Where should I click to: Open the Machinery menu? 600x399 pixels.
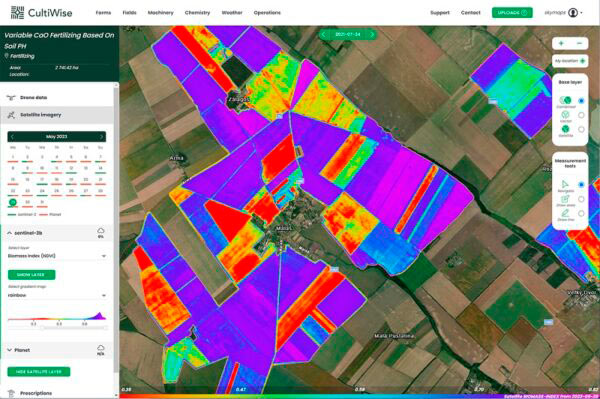161,13
